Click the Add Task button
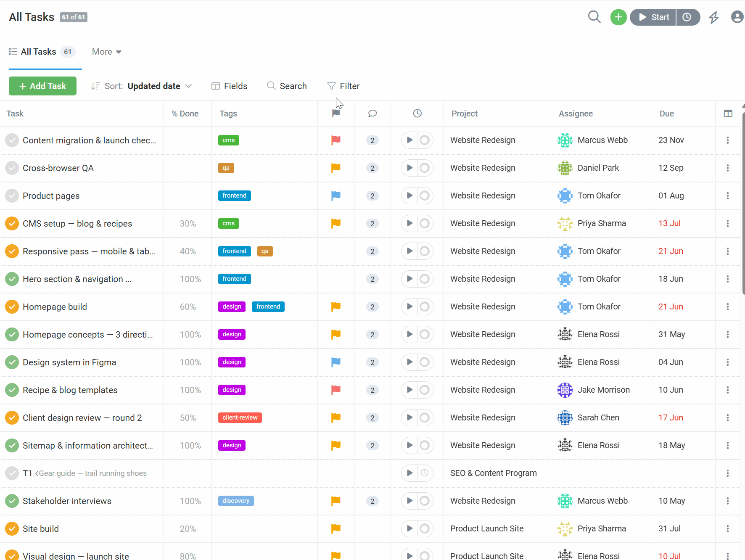Image resolution: width=745 pixels, height=560 pixels. (42, 86)
